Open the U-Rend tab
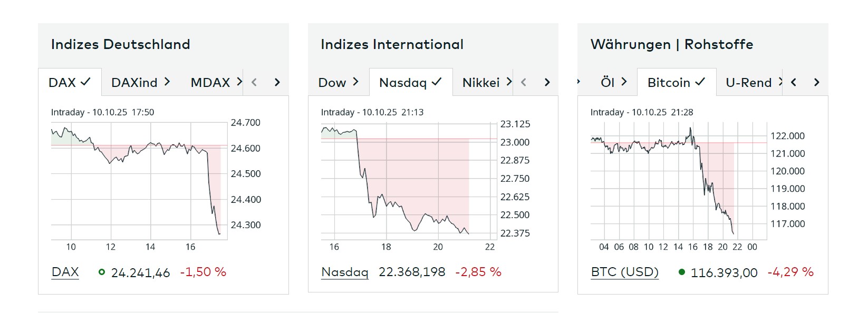Screen dimensions: 868x313 point(752,83)
